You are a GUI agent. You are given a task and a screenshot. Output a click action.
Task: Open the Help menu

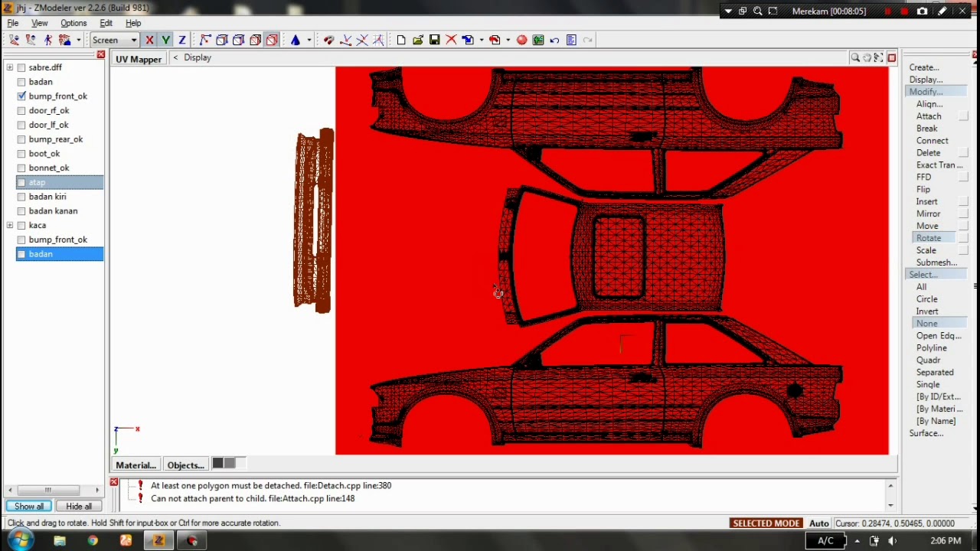pos(133,23)
